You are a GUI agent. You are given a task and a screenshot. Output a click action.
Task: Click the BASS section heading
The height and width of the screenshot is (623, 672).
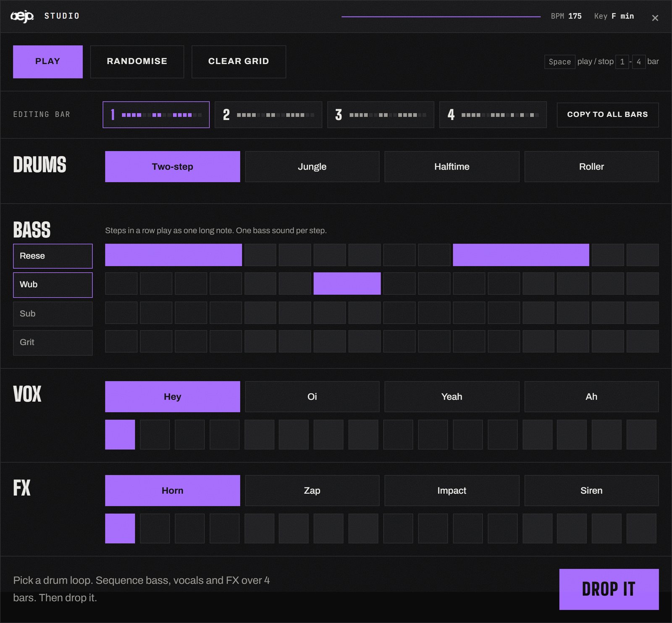(32, 230)
